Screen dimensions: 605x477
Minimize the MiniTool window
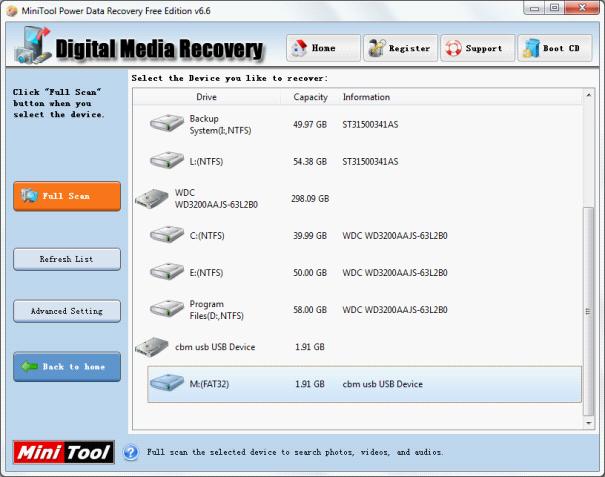click(x=534, y=8)
